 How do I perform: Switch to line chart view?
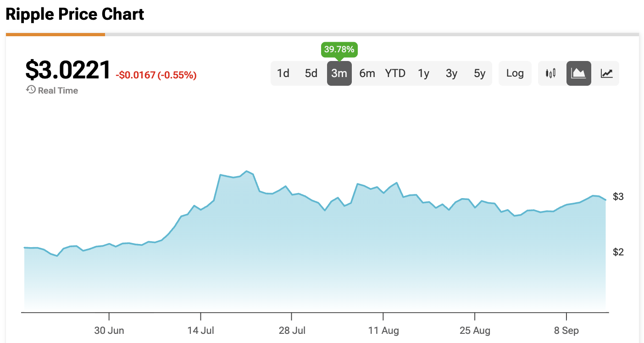coord(607,73)
